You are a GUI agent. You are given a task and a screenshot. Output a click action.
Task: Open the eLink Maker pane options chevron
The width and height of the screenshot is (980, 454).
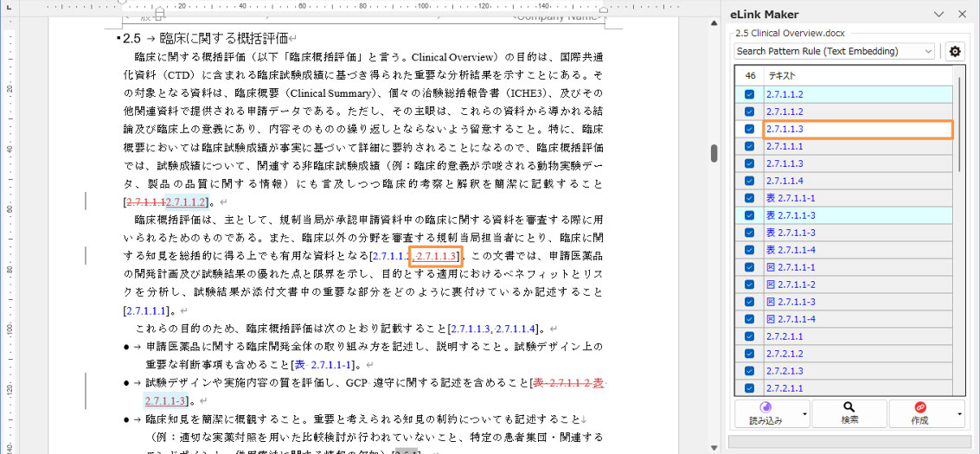click(939, 14)
